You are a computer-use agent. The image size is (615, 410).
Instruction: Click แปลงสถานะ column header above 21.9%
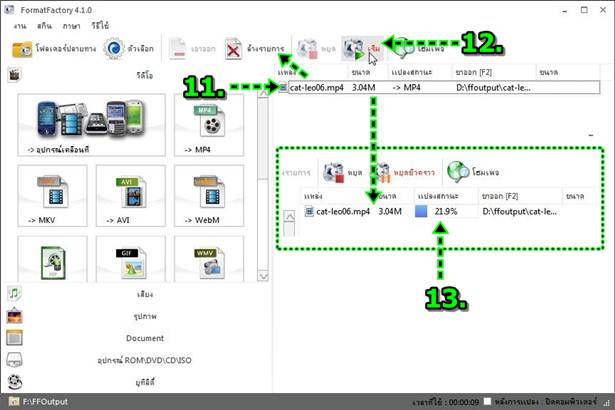pos(438,196)
